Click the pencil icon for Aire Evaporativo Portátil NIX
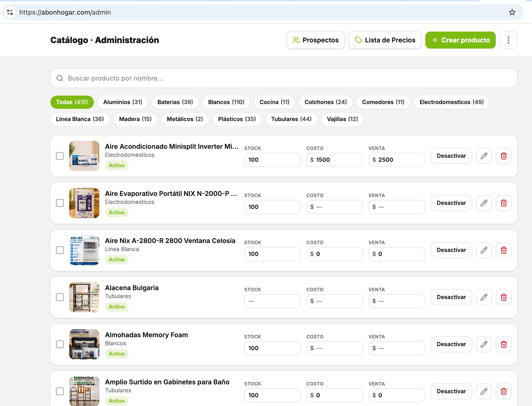532x406 pixels. [x=484, y=203]
